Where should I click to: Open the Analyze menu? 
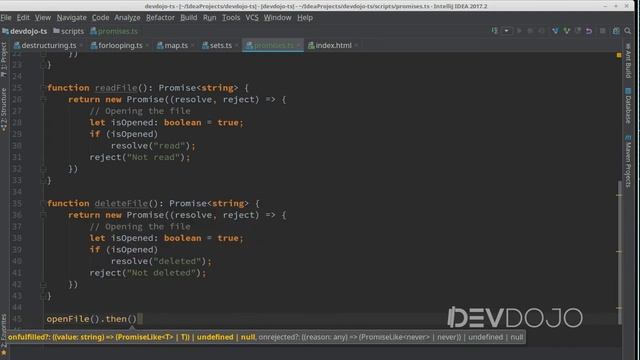click(x=127, y=18)
